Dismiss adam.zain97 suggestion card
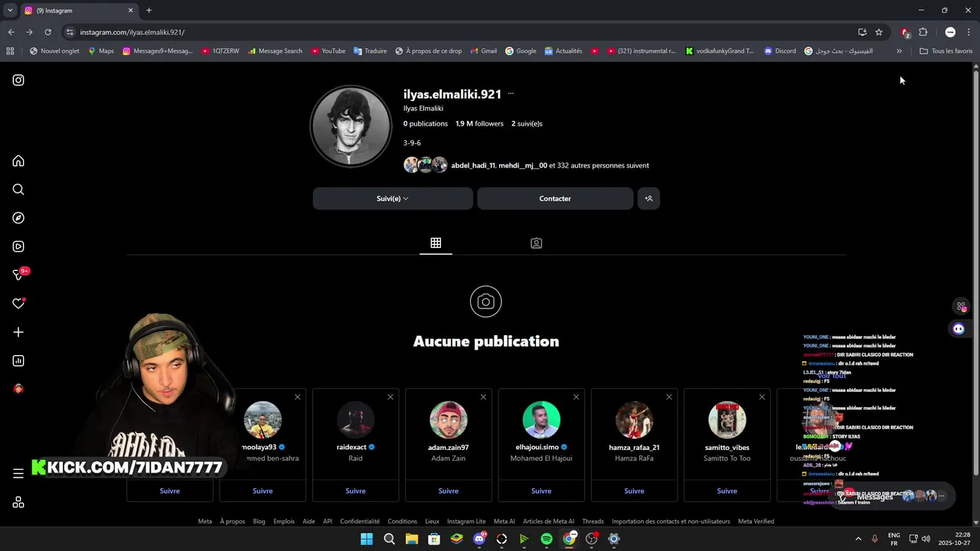980x551 pixels. 483,396
